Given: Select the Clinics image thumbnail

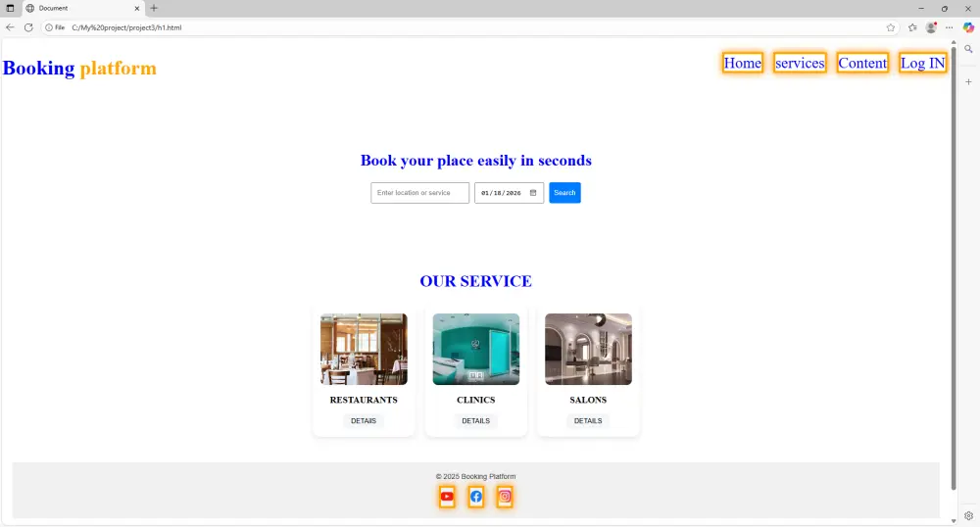Looking at the screenshot, I should pyautogui.click(x=475, y=349).
